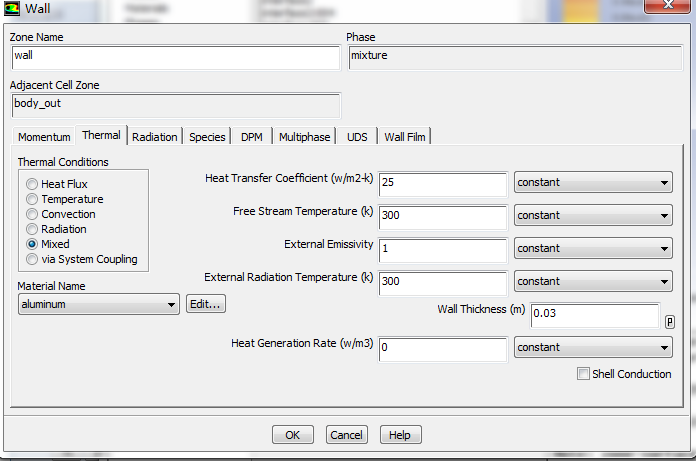Switch to the Radiation tab
The image size is (696, 461).
click(154, 137)
